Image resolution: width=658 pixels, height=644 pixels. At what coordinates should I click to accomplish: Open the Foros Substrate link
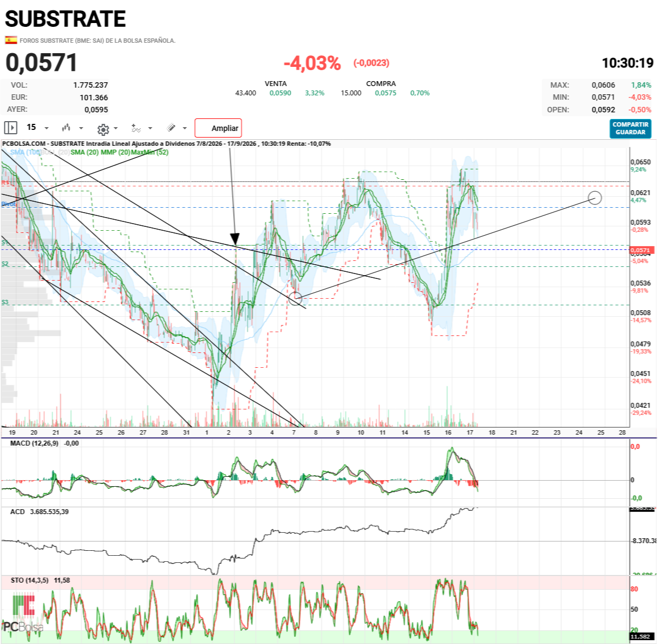click(x=98, y=41)
